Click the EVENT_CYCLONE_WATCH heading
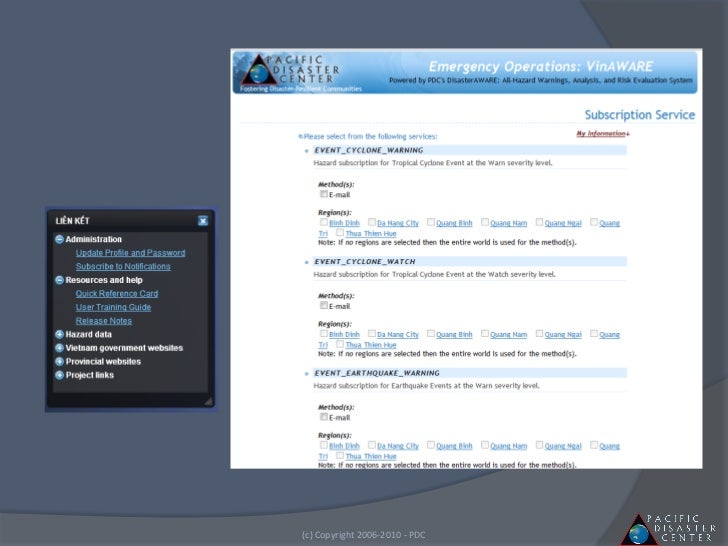 [x=364, y=261]
